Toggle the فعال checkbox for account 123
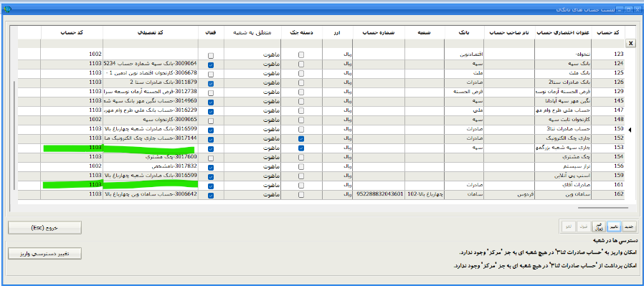644x286 pixels. tap(211, 55)
